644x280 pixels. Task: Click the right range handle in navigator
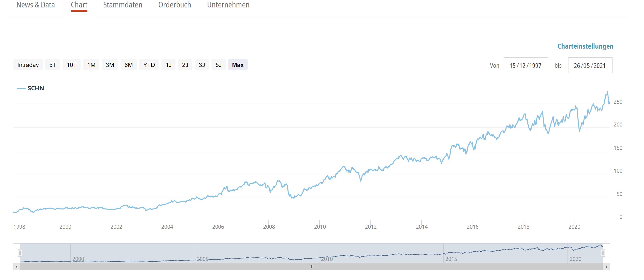click(x=603, y=253)
